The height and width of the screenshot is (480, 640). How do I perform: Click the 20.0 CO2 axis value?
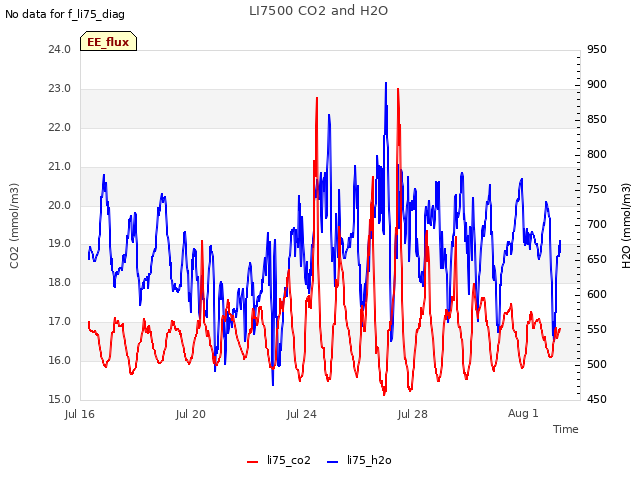click(60, 205)
